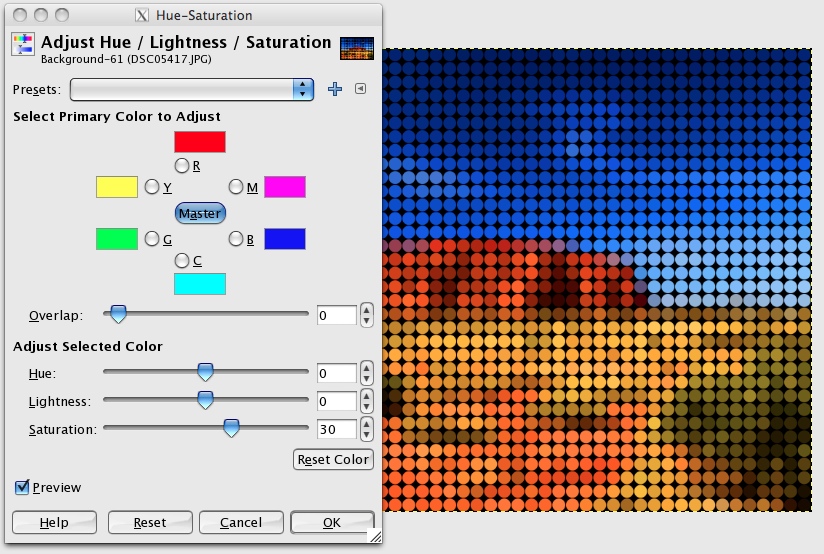824x554 pixels.
Task: Open the presets menu arrow icon
Action: 360,89
